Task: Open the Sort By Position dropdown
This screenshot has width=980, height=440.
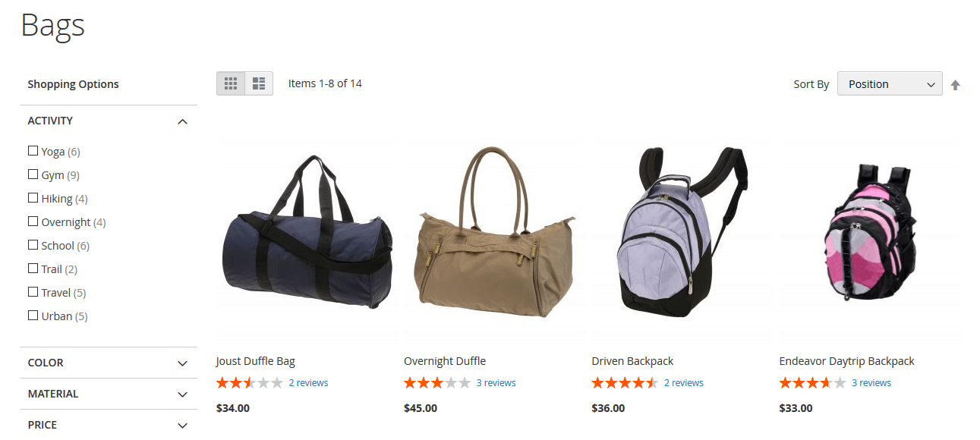Action: tap(890, 83)
